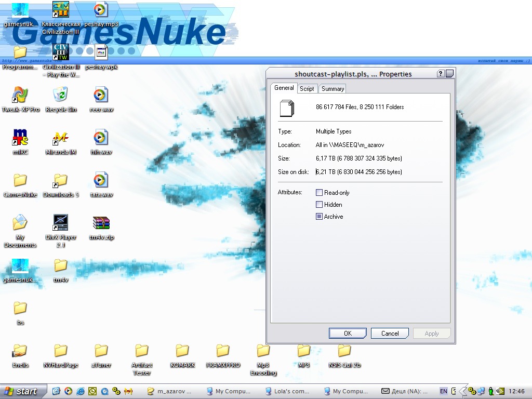Select Civilization III Play the World shortcut

coord(60,53)
